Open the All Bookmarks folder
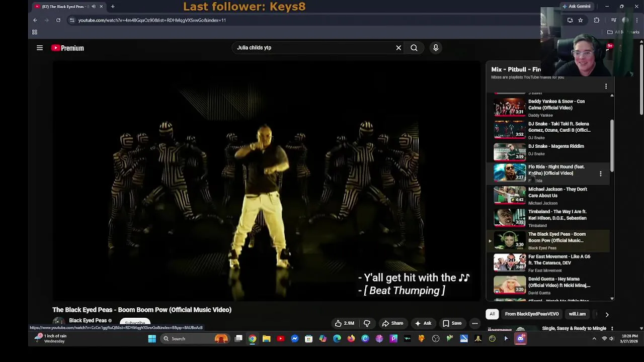This screenshot has height=362, width=644. click(x=623, y=32)
